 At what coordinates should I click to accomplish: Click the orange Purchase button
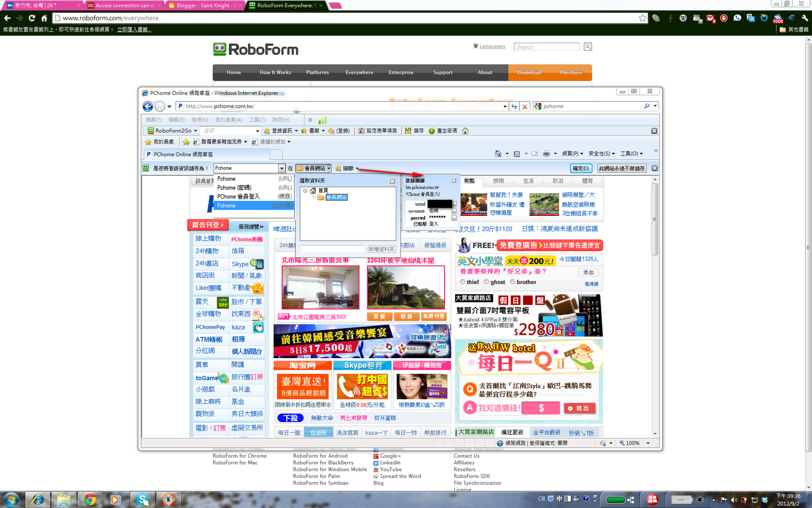point(571,73)
